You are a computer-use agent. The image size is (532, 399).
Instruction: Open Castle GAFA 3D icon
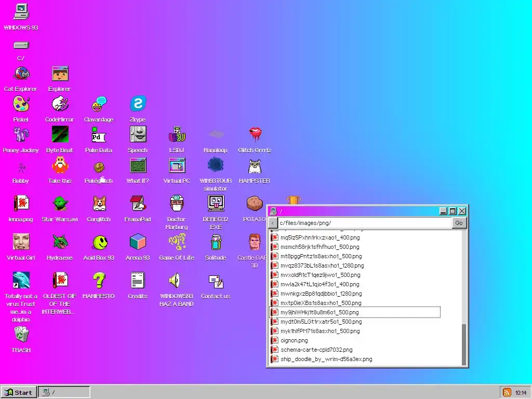255,242
